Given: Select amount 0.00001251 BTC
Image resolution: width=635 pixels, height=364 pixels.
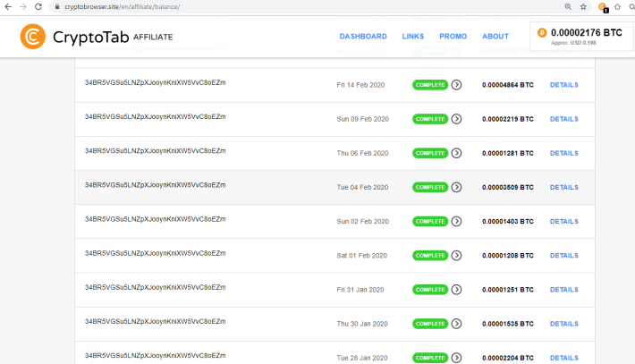Looking at the screenshot, I should (508, 290).
